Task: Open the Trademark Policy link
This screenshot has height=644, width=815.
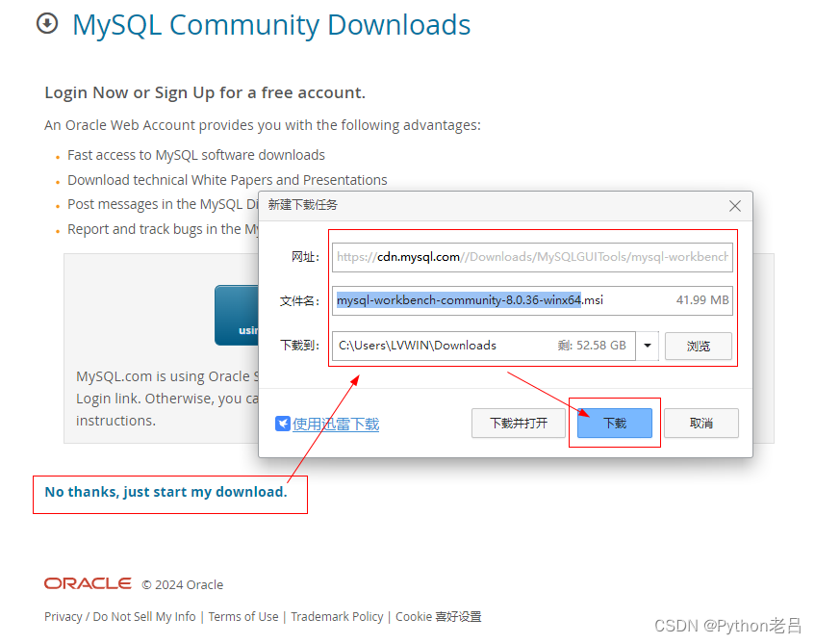Action: coord(337,617)
